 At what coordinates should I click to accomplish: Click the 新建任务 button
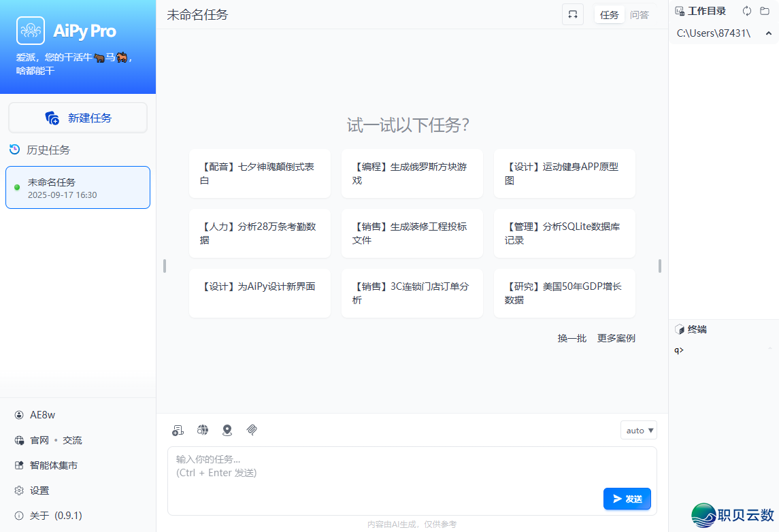(78, 118)
